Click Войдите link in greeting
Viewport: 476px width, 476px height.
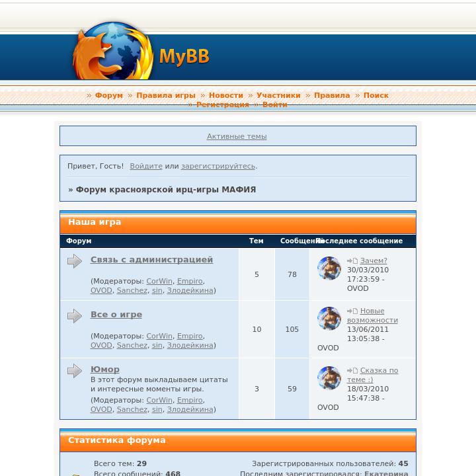[146, 166]
